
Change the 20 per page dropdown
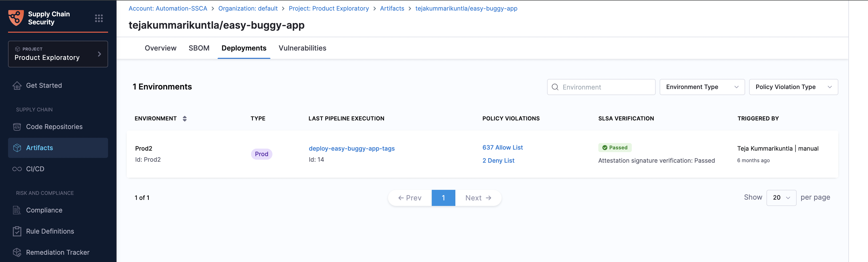pos(781,198)
